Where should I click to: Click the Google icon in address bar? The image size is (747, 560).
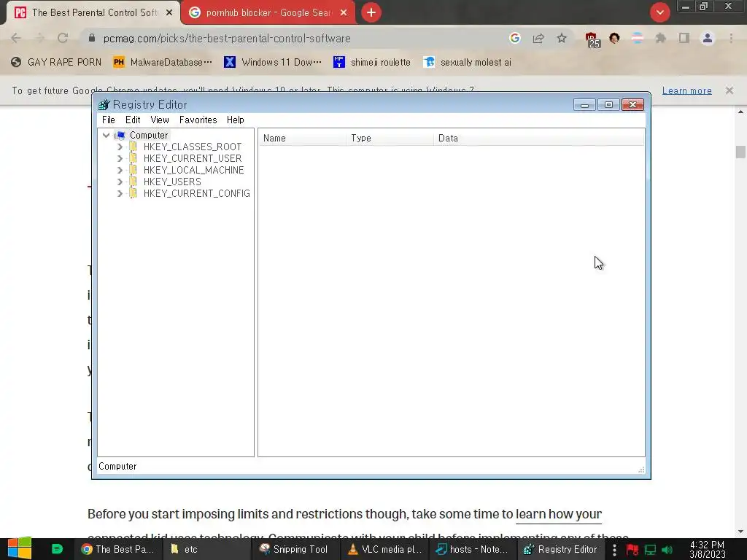pos(514,38)
